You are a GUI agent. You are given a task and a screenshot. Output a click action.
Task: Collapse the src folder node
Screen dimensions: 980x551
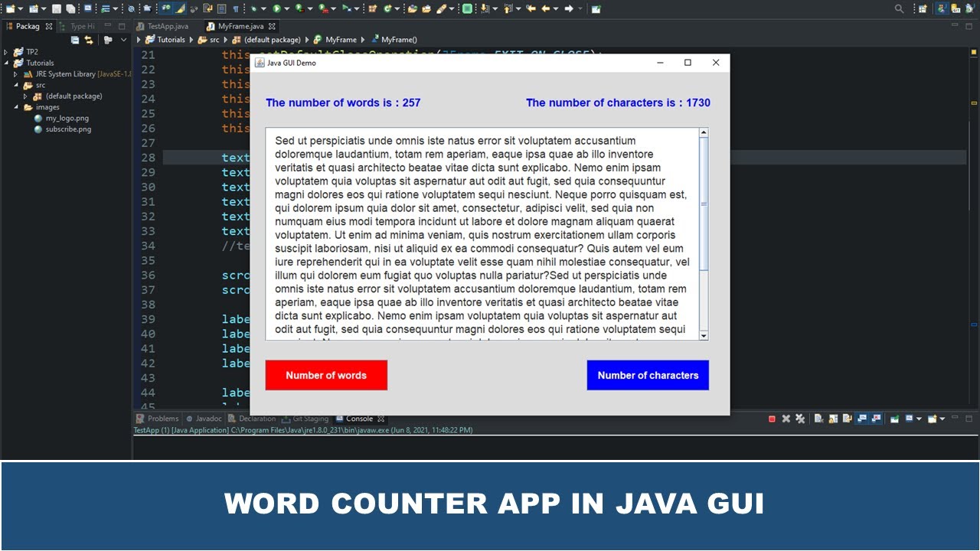click(x=15, y=85)
